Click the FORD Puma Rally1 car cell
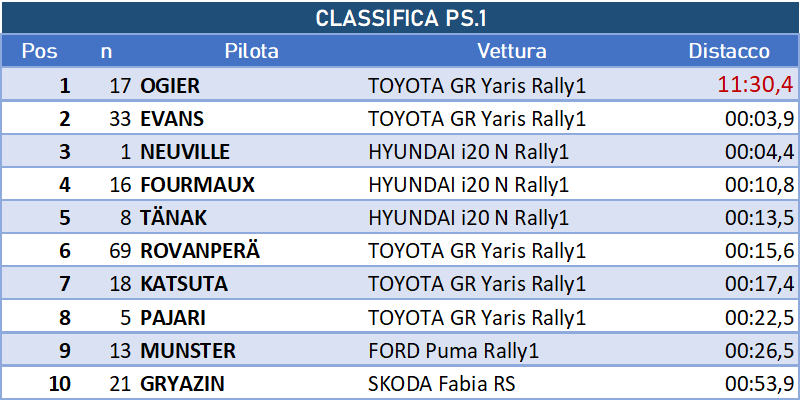The image size is (800, 400). pyautogui.click(x=453, y=351)
